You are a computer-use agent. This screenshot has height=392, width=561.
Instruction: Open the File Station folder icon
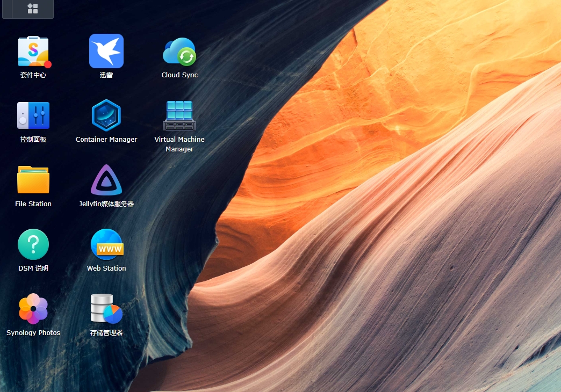click(x=33, y=180)
